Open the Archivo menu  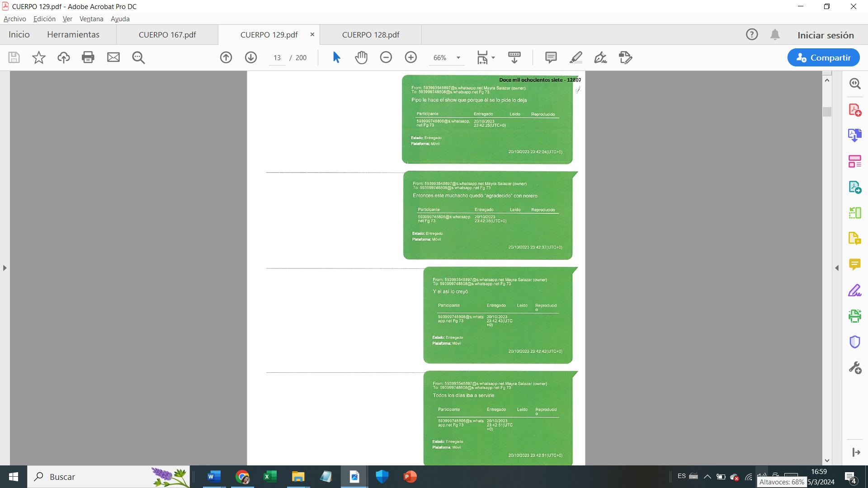(15, 19)
